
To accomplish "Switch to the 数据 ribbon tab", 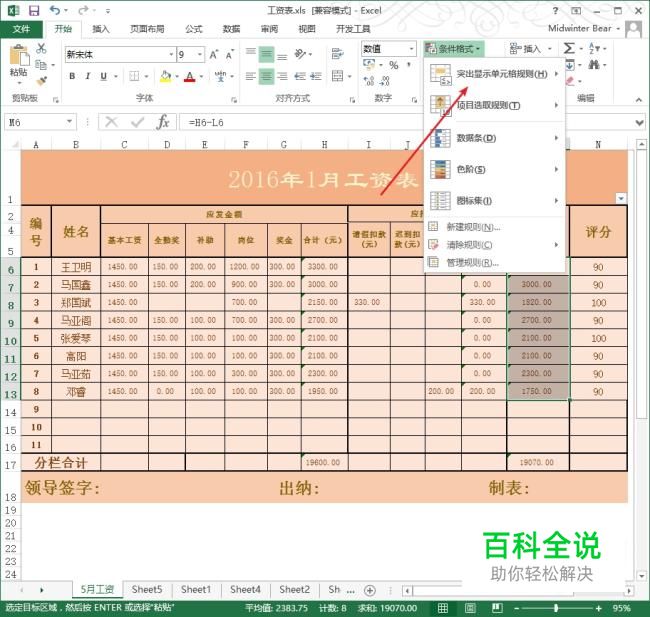I will coord(231,29).
